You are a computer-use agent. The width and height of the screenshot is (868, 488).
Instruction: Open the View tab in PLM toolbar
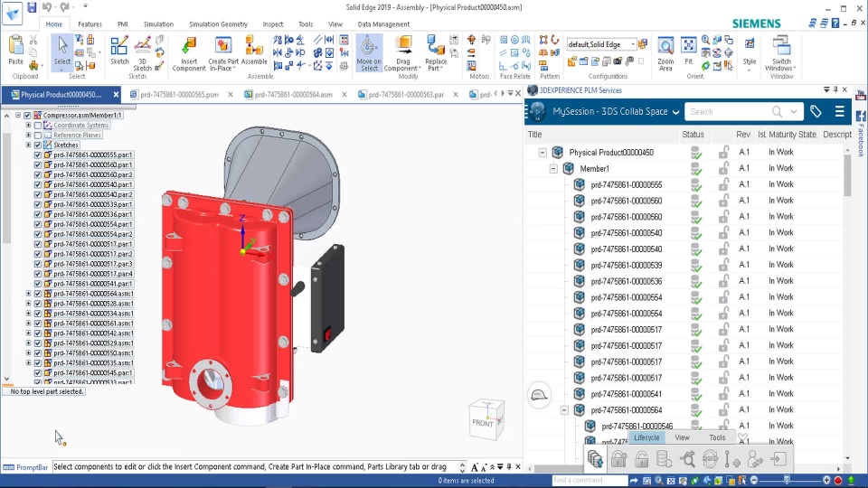[682, 437]
